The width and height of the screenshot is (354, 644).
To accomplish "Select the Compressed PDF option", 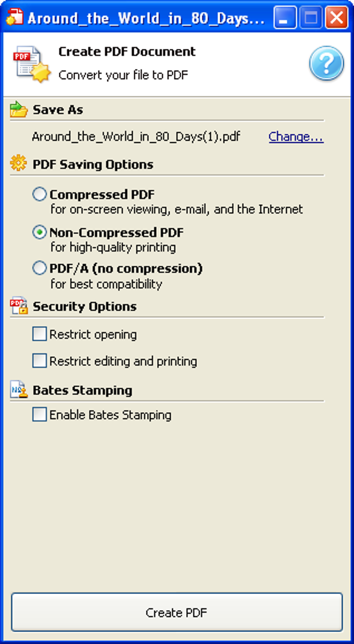I will click(39, 193).
